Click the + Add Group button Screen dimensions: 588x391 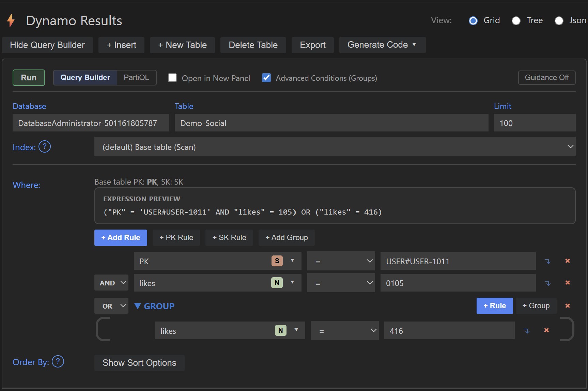tap(287, 238)
